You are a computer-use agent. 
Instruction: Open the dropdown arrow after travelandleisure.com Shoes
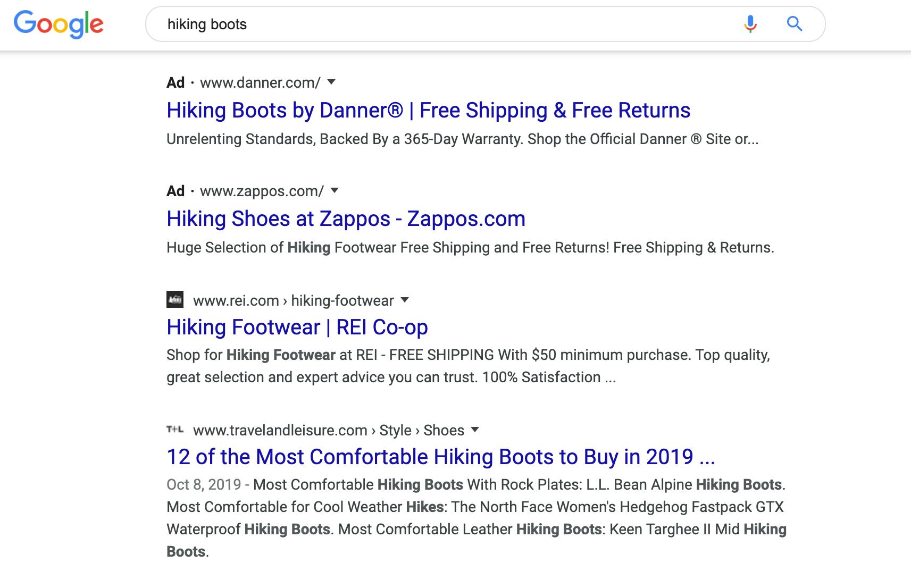pos(475,430)
